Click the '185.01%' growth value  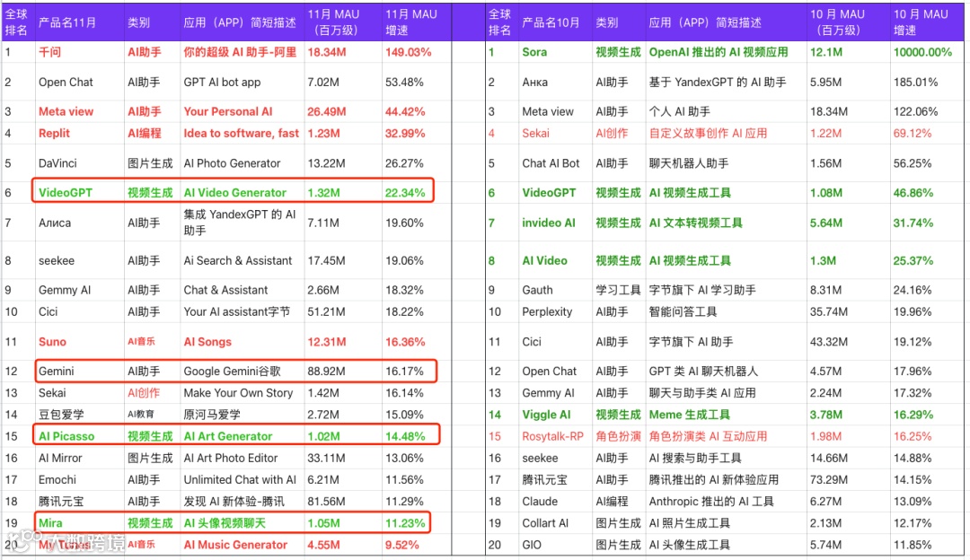coord(915,83)
